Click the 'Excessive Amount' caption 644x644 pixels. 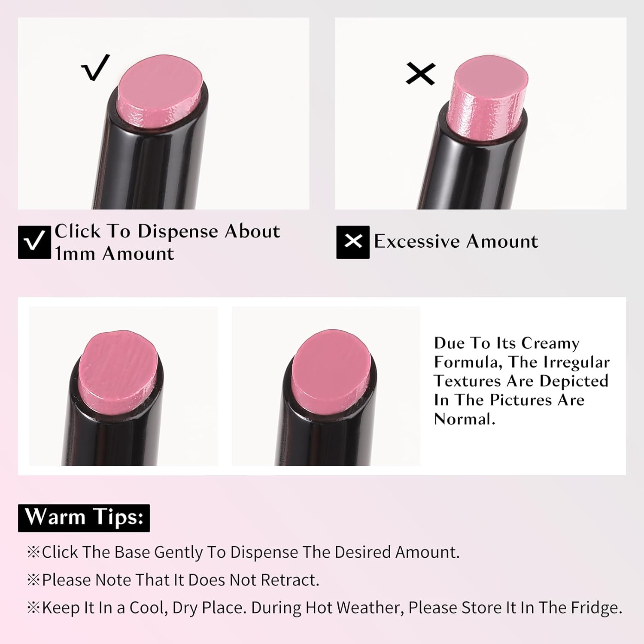pyautogui.click(x=456, y=241)
